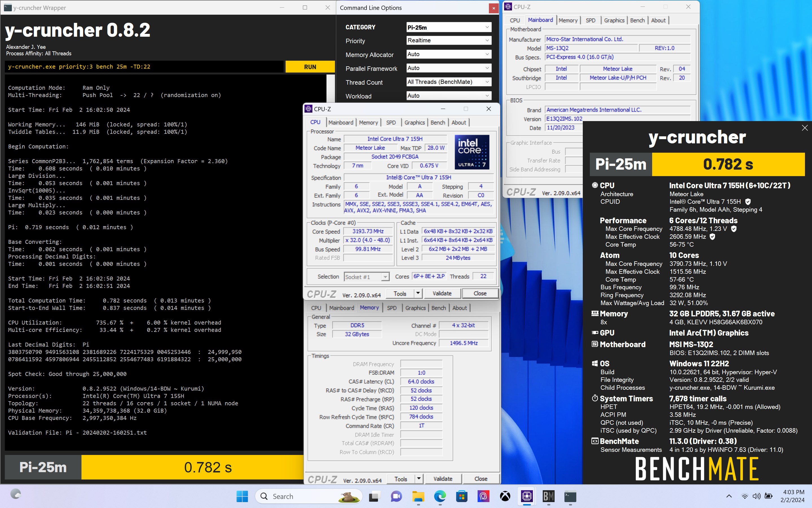Open Task View from taskbar
This screenshot has height=508, width=812.
click(x=374, y=496)
